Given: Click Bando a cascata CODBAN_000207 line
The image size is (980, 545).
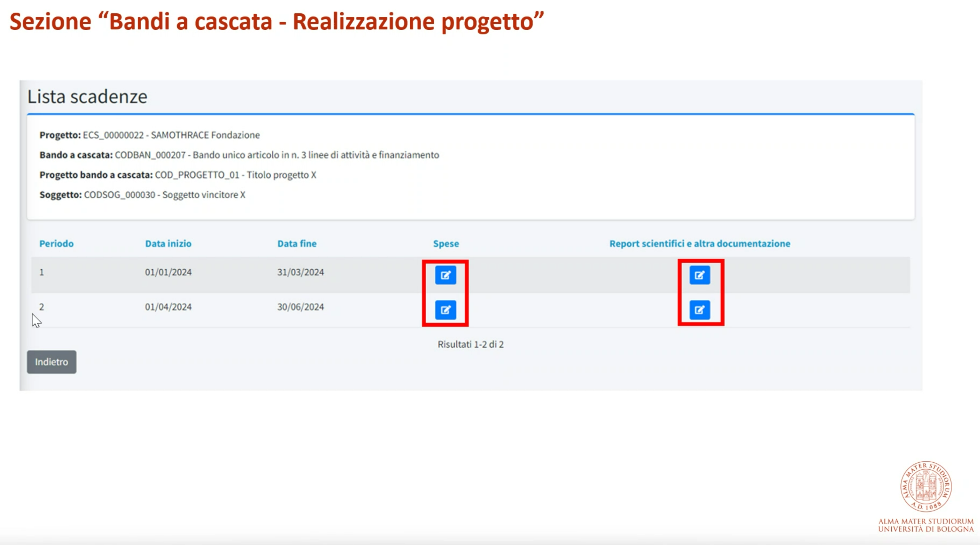Looking at the screenshot, I should 239,155.
